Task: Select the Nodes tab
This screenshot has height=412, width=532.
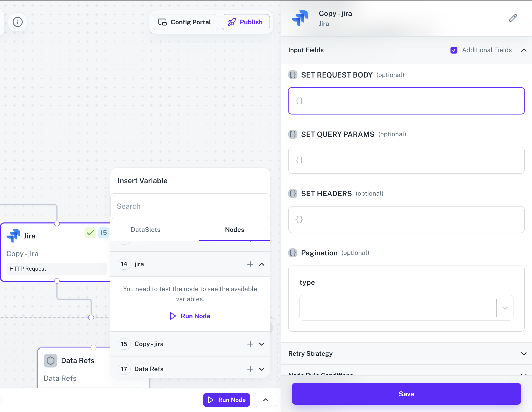Action: click(235, 230)
